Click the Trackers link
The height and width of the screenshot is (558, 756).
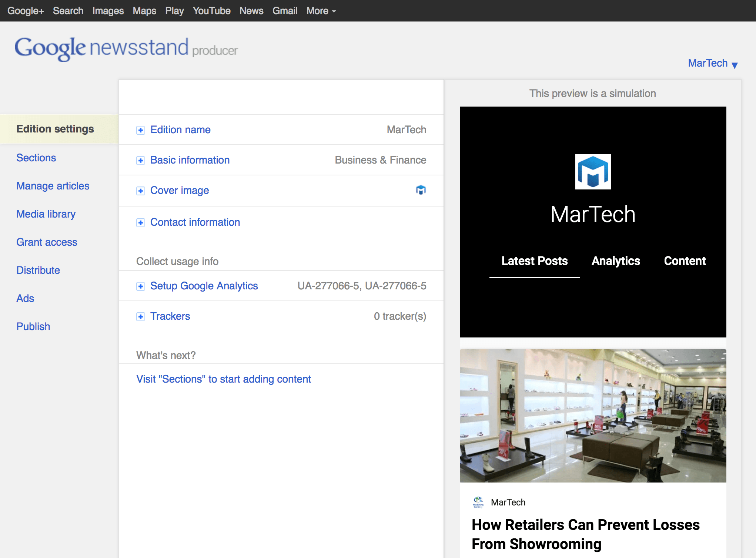pos(170,316)
